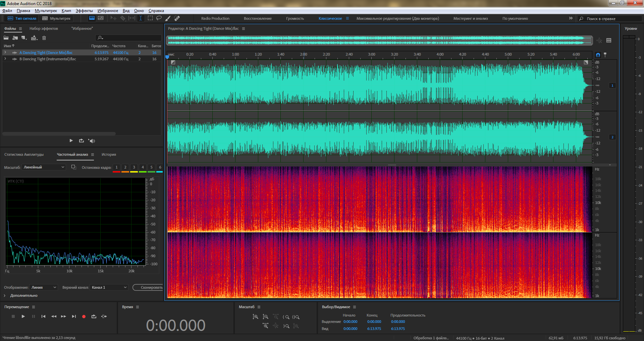The width and height of the screenshot is (644, 341).
Task: Open the Верхний канал dropdown
Action: pos(109,287)
